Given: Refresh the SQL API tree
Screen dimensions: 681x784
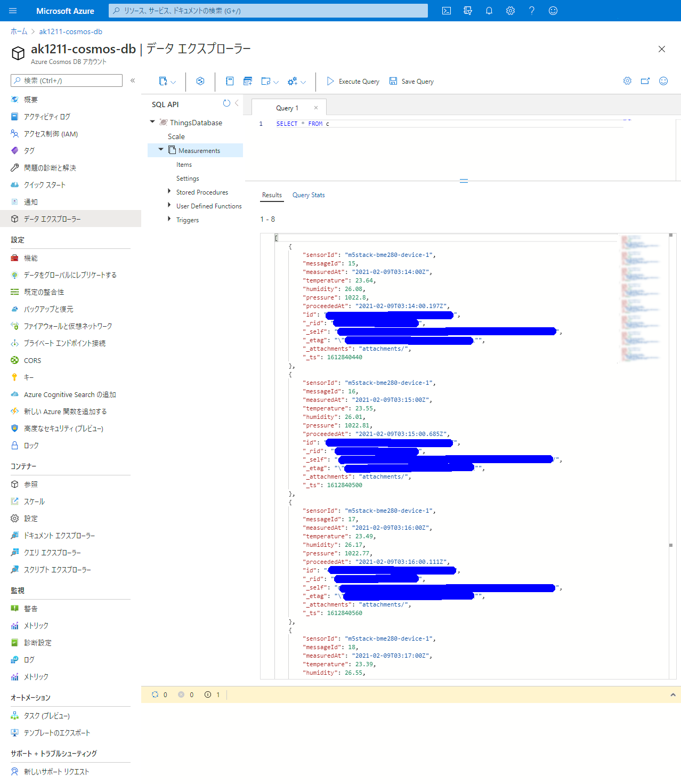Looking at the screenshot, I should [226, 103].
